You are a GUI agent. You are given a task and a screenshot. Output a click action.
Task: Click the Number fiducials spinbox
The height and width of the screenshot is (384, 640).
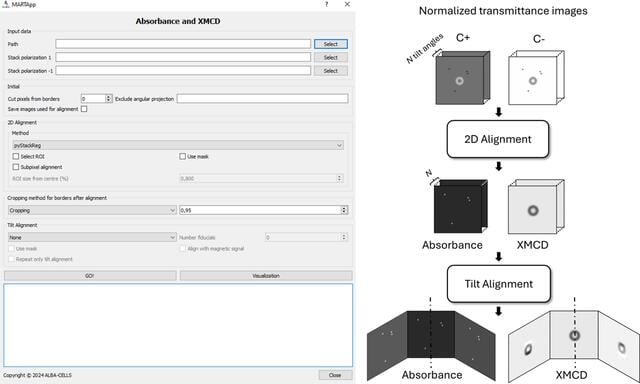306,237
